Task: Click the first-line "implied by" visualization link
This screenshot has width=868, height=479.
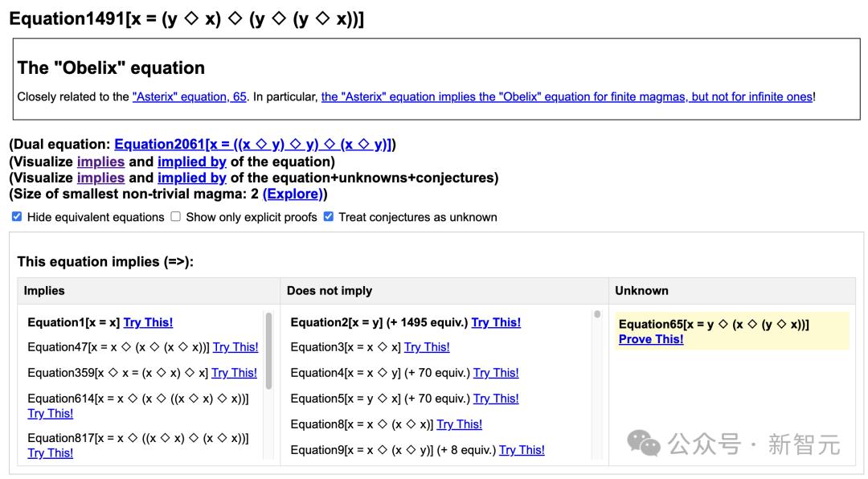Action: click(191, 162)
